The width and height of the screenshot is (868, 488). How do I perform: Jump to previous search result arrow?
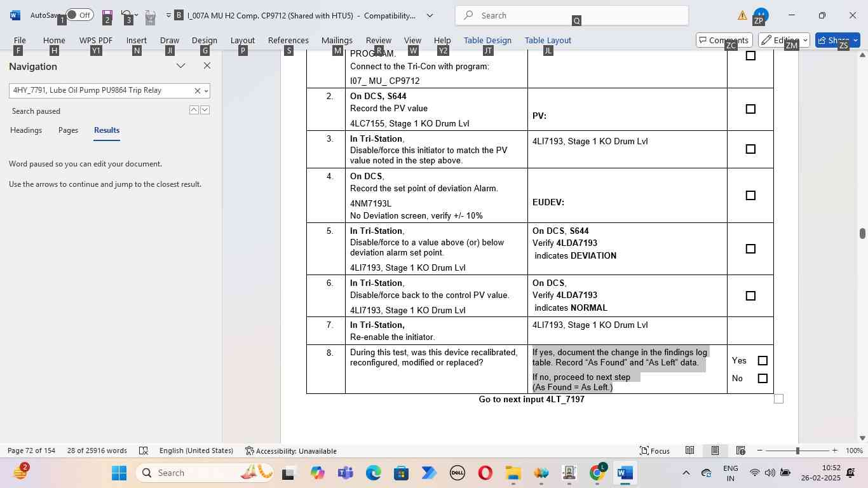coord(194,110)
